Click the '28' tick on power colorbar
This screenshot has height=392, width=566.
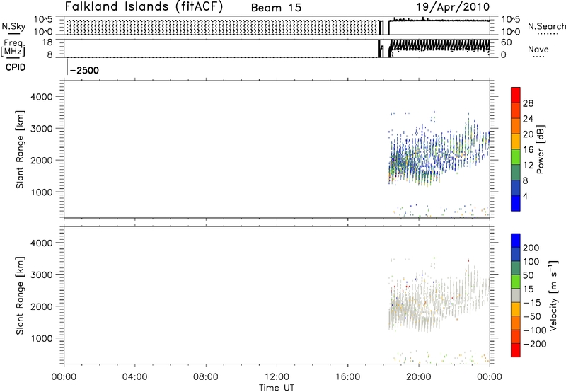coord(528,103)
